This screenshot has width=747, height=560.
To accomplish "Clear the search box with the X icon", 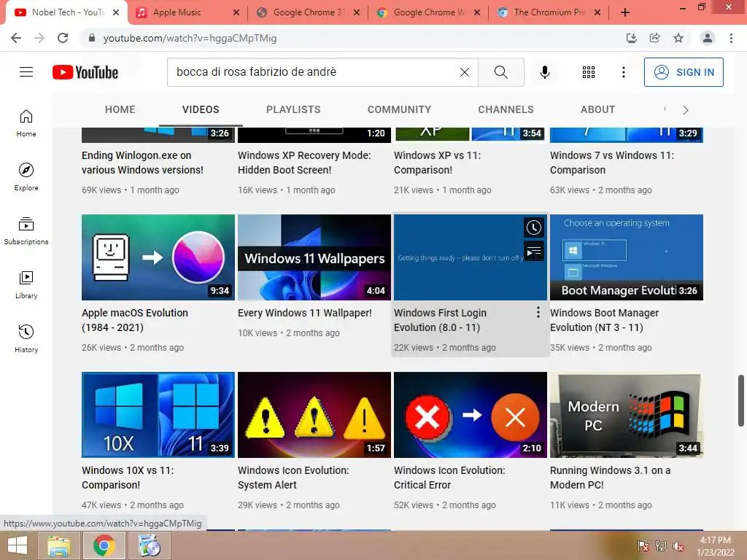I will (465, 72).
